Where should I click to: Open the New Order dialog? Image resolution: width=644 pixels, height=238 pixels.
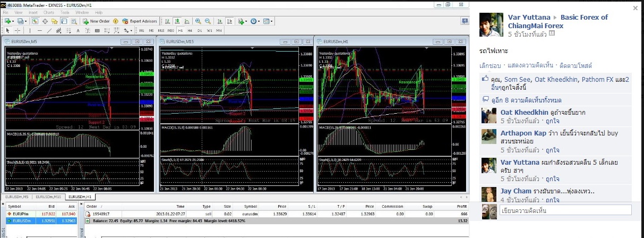pos(97,21)
